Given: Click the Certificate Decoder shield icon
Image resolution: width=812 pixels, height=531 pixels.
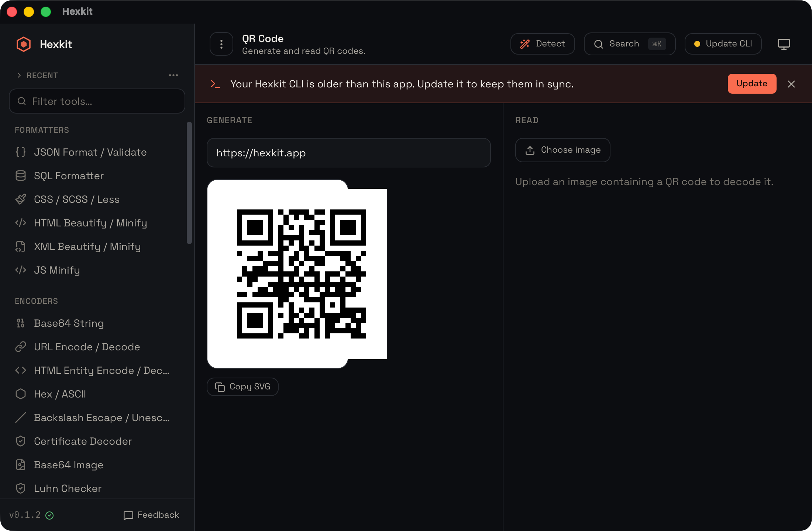Looking at the screenshot, I should pyautogui.click(x=21, y=441).
